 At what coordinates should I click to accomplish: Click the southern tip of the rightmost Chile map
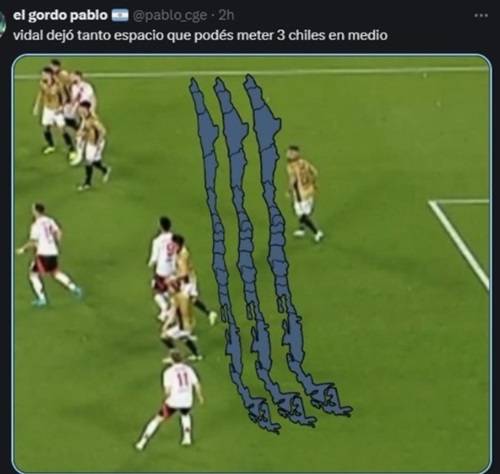coord(333,402)
